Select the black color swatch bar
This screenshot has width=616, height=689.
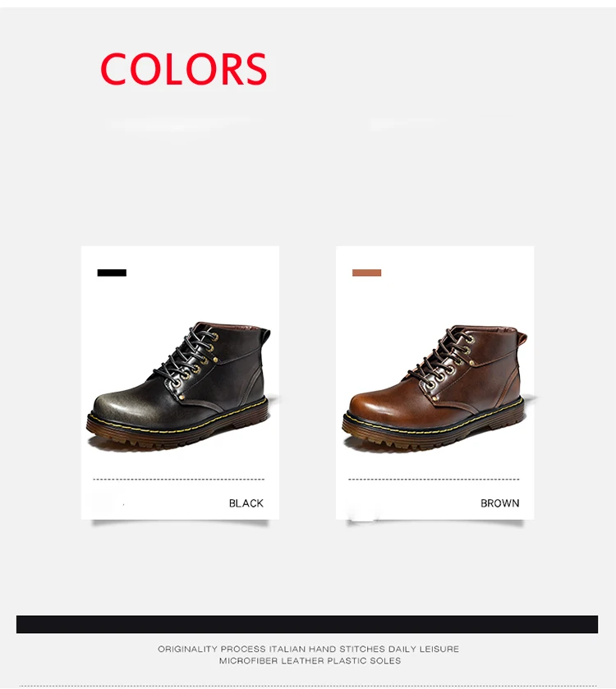[112, 273]
